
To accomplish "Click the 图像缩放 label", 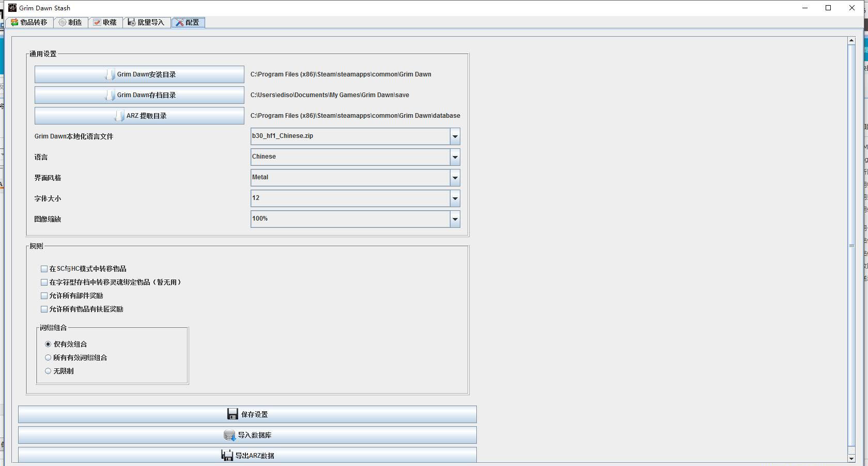I will pyautogui.click(x=48, y=219).
